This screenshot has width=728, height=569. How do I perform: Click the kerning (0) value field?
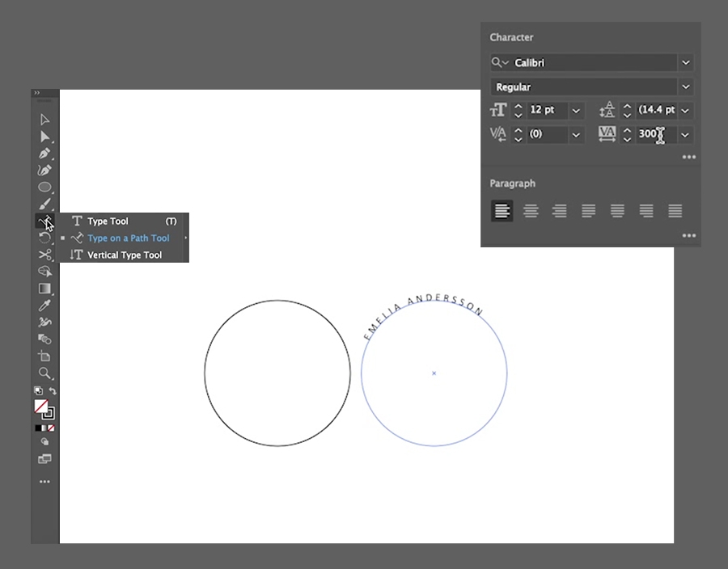click(548, 134)
